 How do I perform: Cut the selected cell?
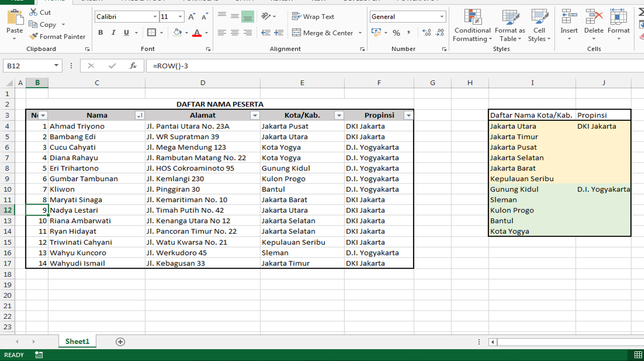(x=40, y=13)
